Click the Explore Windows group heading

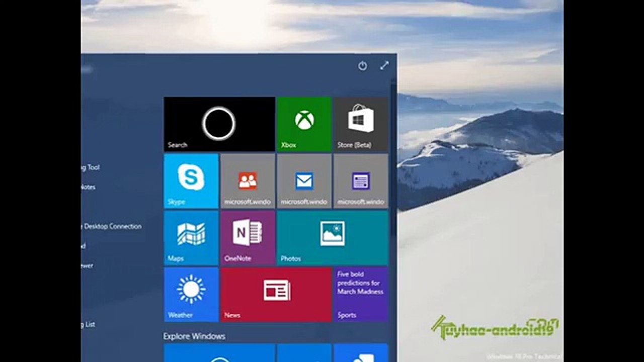coord(194,336)
